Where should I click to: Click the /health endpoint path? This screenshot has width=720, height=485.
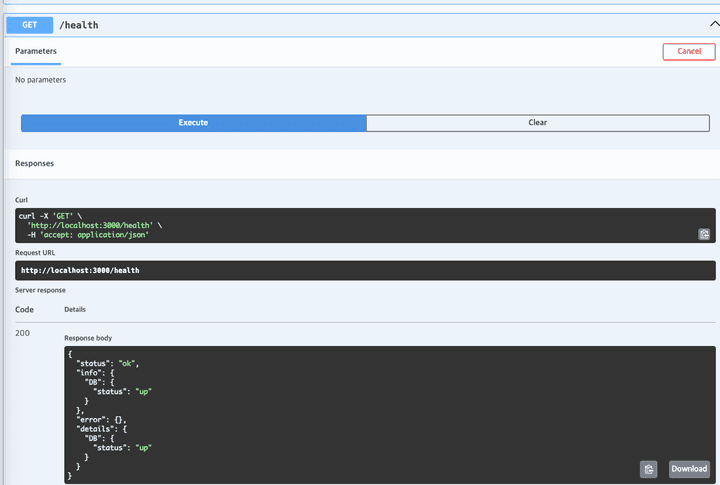click(79, 24)
